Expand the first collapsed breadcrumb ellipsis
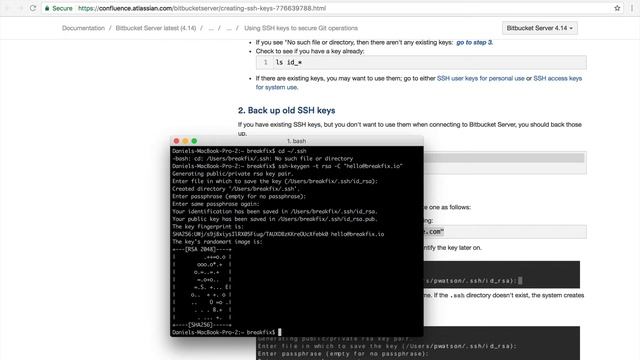Screen dimensions: 640x360 click(211, 28)
